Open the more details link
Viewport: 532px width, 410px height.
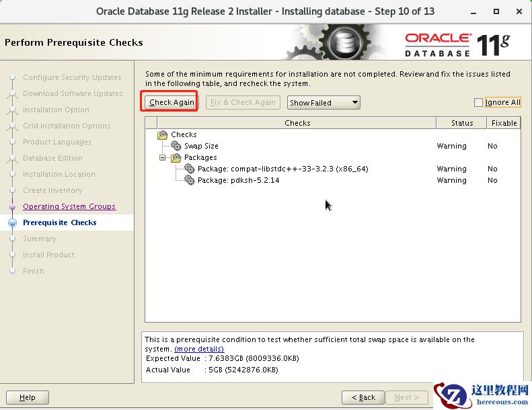point(199,349)
